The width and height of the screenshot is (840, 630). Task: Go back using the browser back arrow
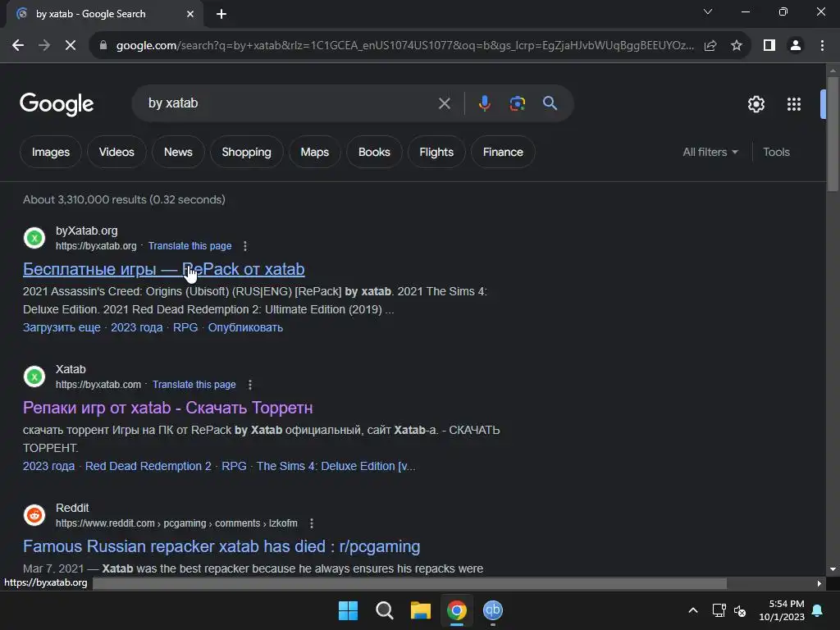click(x=18, y=46)
